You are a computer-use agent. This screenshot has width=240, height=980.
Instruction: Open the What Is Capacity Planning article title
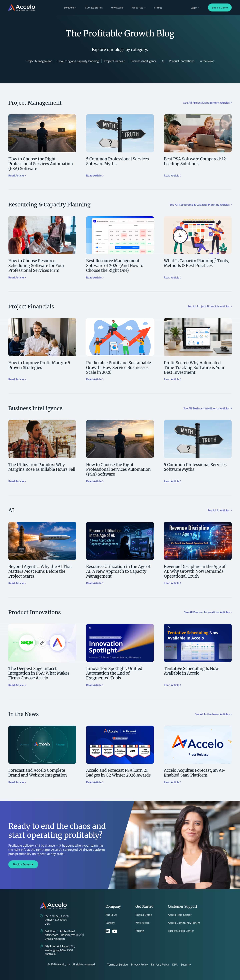click(x=196, y=263)
